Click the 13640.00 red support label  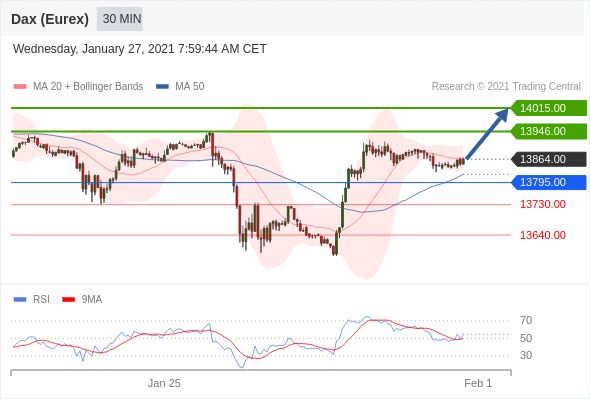coord(543,235)
